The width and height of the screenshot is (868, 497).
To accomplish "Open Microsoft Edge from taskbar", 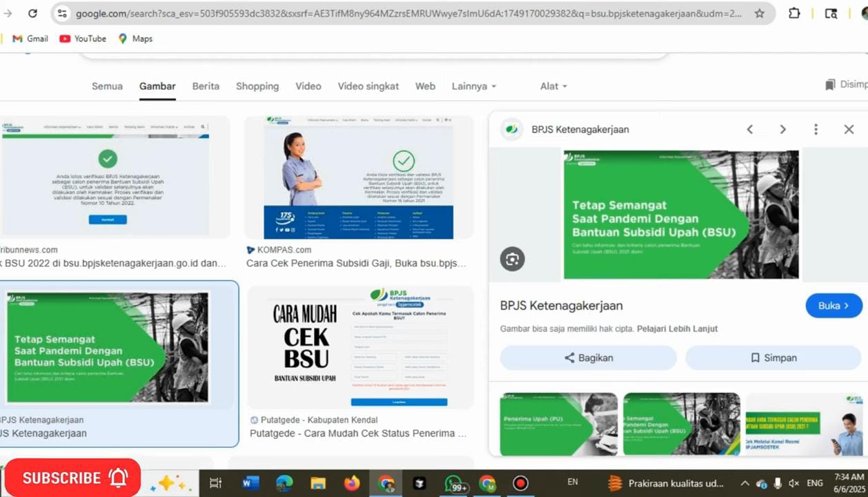I will pyautogui.click(x=284, y=483).
